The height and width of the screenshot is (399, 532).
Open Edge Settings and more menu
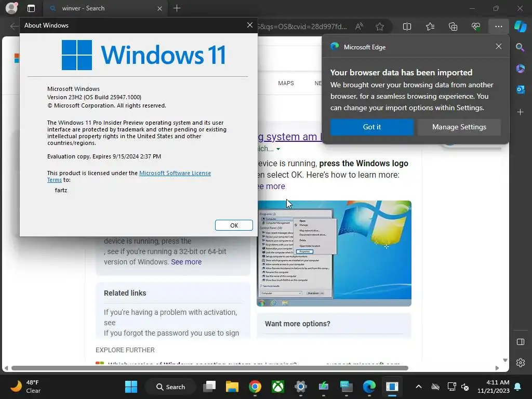click(498, 26)
